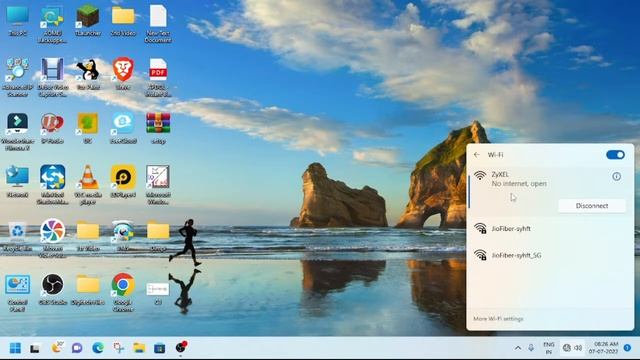The width and height of the screenshot is (640, 360).
Task: Open the This PC desktop icon
Action: [18, 20]
